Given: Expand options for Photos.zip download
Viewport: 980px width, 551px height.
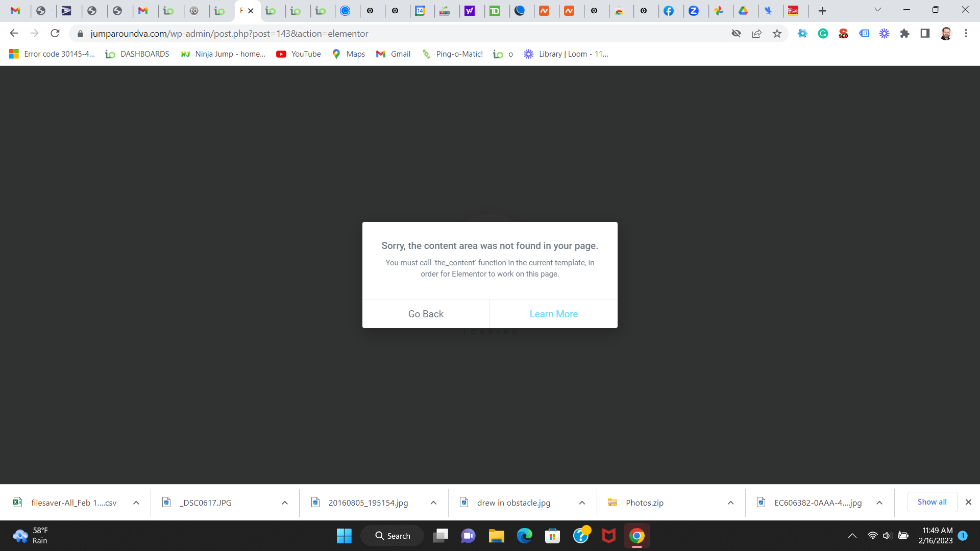Looking at the screenshot, I should point(730,503).
